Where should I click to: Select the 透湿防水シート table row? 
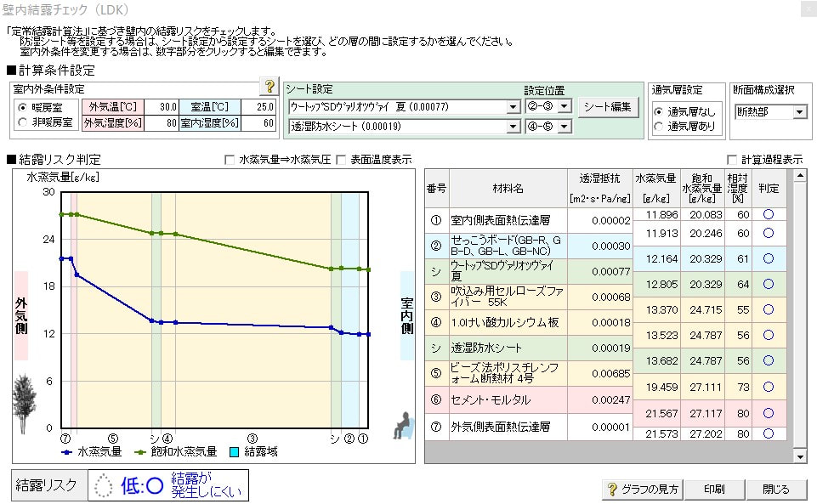pos(528,348)
